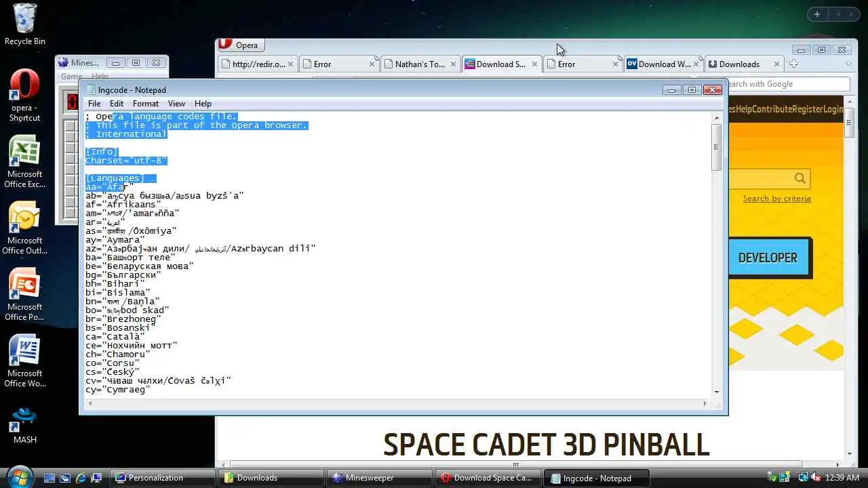Open the Recycle Bin desktop icon

pos(24,24)
